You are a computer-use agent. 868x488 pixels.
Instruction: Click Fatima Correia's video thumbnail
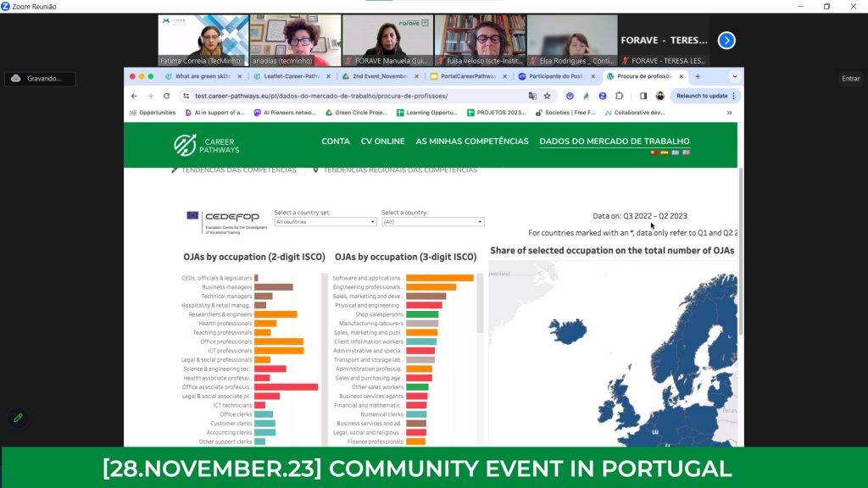point(203,40)
